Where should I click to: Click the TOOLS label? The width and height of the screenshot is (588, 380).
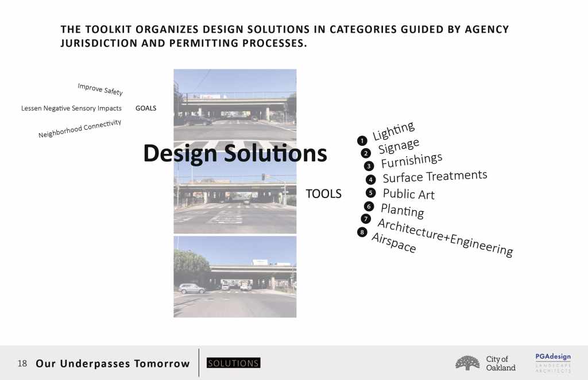click(323, 194)
